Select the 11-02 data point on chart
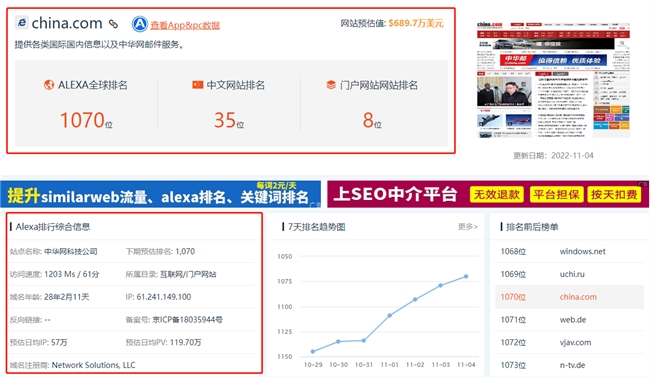650x378 pixels. [415, 299]
